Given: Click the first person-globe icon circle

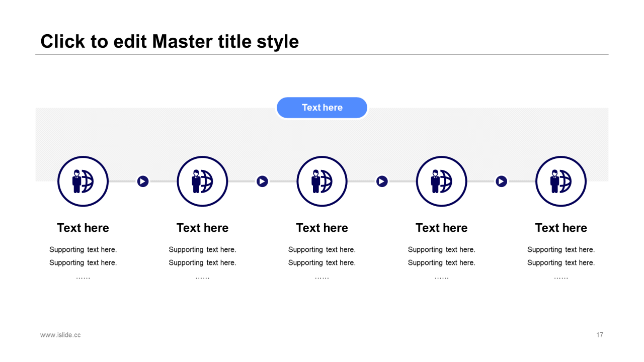Looking at the screenshot, I should click(83, 181).
